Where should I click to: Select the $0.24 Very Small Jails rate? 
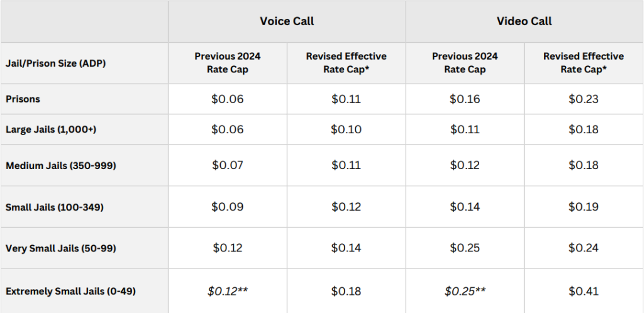coord(584,248)
